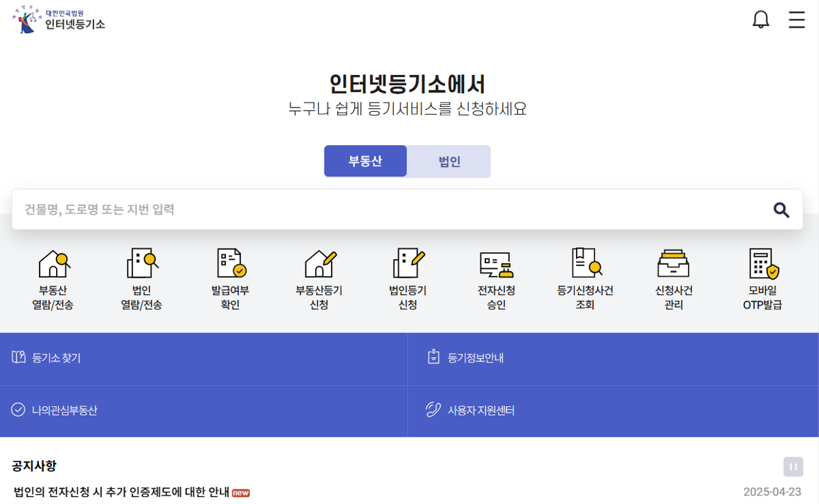
Task: Select the 전자신청 승인 icon
Action: (497, 277)
